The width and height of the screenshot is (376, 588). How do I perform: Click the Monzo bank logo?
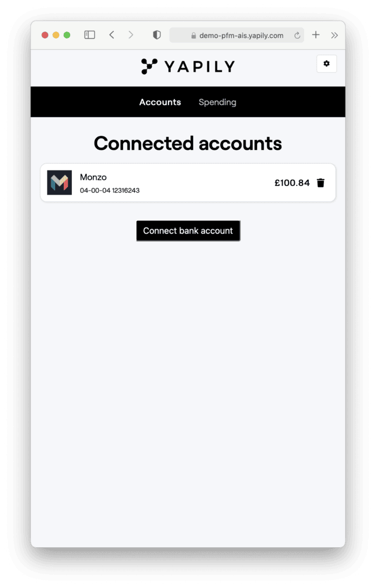coord(59,183)
